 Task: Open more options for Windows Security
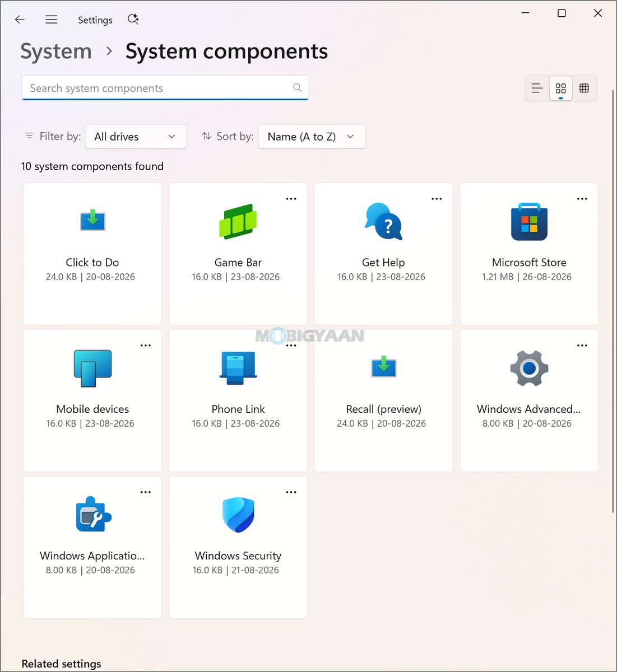click(291, 492)
